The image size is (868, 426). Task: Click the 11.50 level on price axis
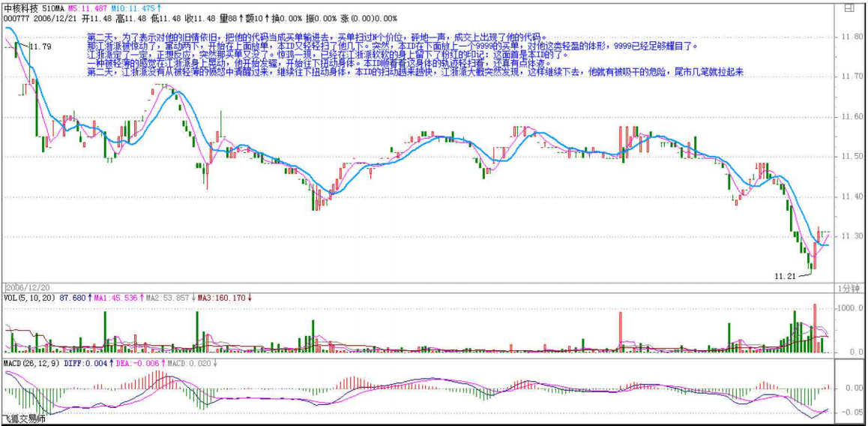click(849, 157)
